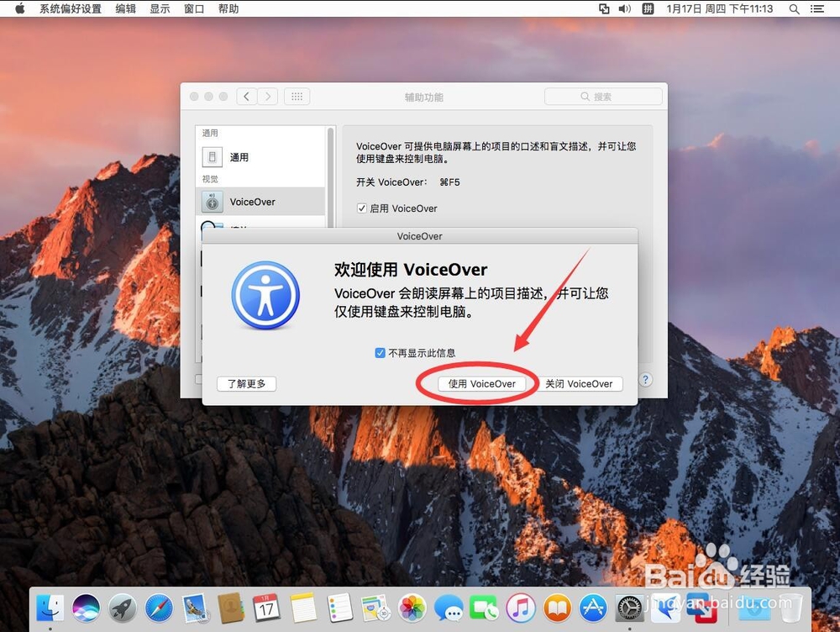The width and height of the screenshot is (840, 632).
Task: Open the 窗口 menu
Action: tap(194, 8)
